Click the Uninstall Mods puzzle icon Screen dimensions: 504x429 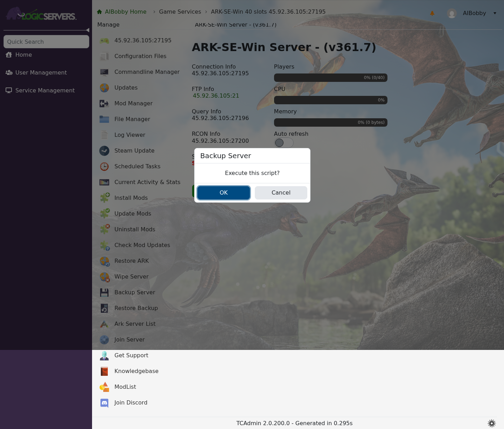(104, 230)
